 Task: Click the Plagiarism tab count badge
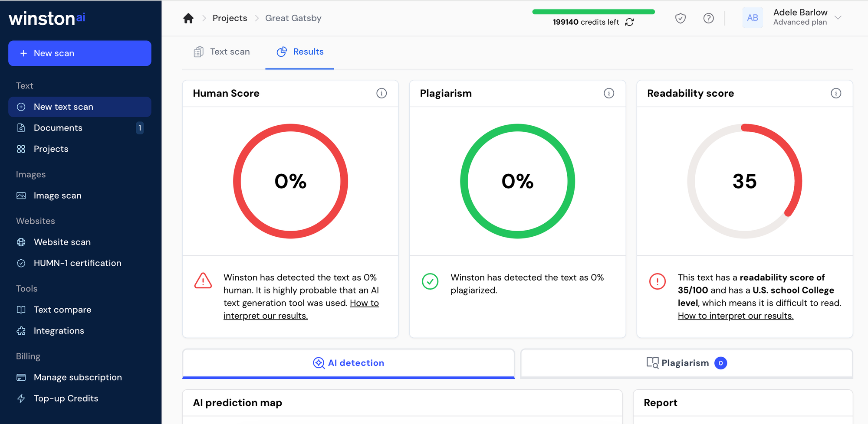pyautogui.click(x=721, y=363)
